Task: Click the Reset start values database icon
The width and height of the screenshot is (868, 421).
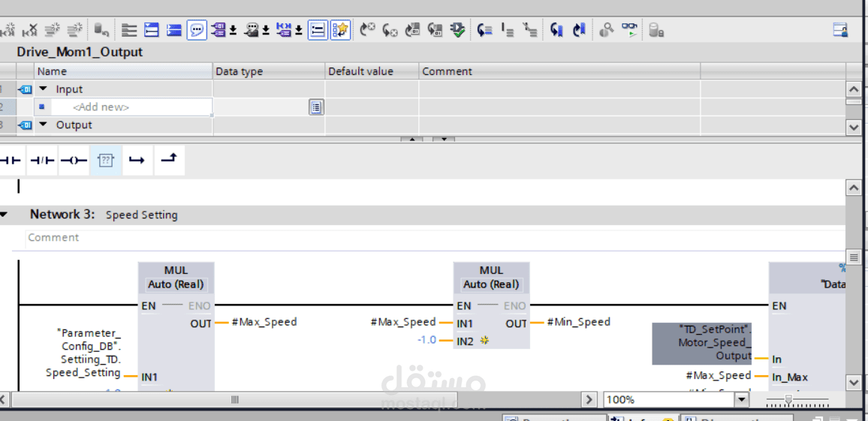Action: pos(101,29)
